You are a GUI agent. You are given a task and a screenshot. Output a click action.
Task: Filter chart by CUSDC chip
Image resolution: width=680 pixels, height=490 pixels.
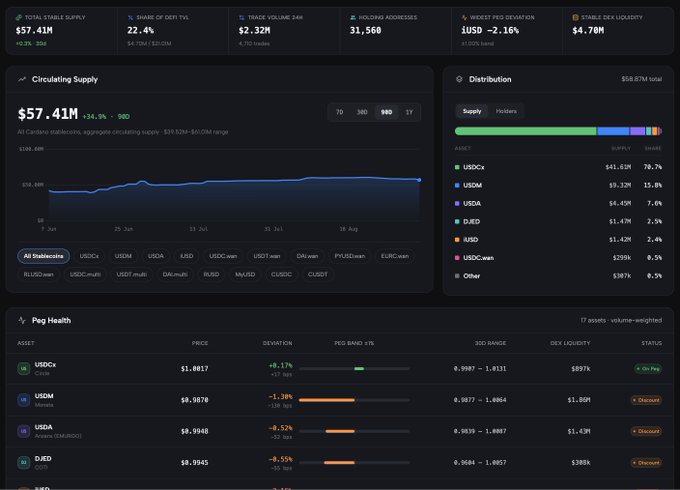click(281, 274)
